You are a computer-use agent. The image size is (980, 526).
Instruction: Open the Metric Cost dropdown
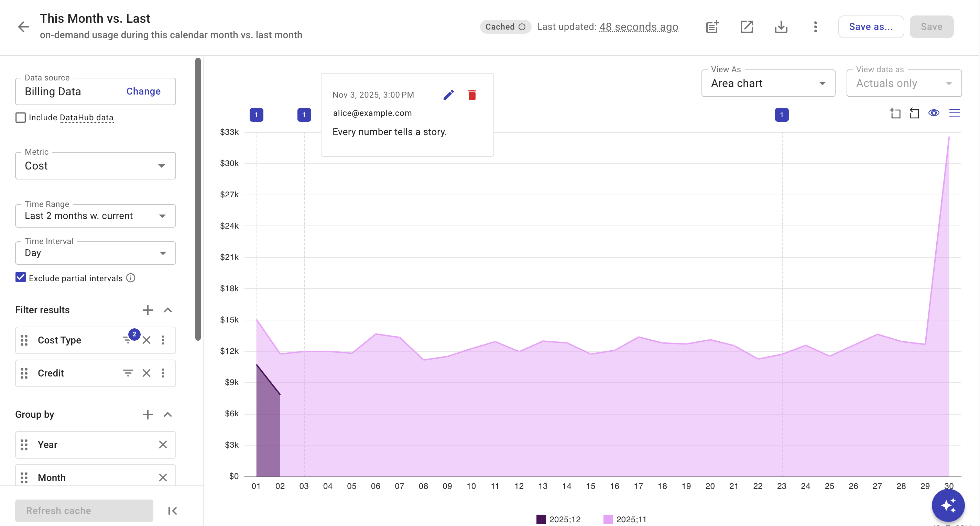[95, 166]
